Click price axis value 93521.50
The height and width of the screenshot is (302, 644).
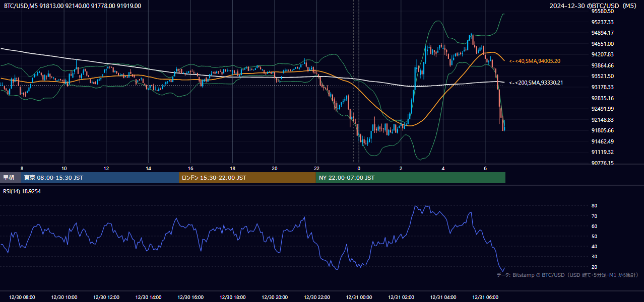pos(603,76)
